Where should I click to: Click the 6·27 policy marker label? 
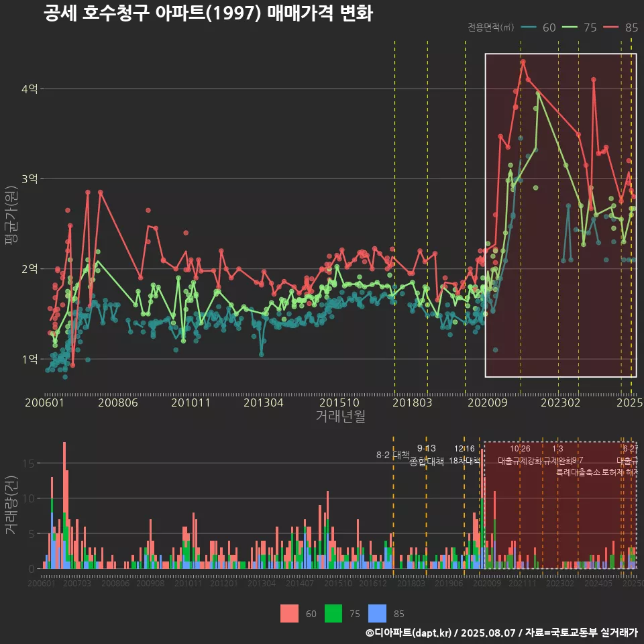(x=631, y=449)
